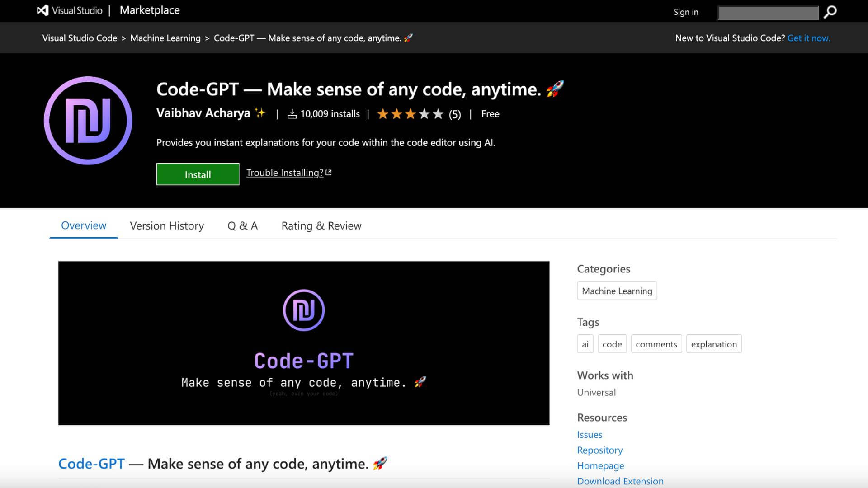Open the Q & A tab

(x=242, y=225)
